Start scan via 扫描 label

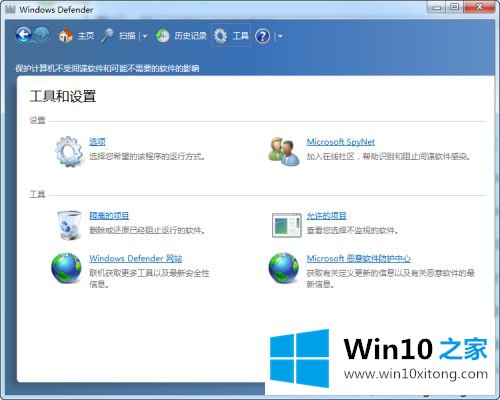[127, 36]
